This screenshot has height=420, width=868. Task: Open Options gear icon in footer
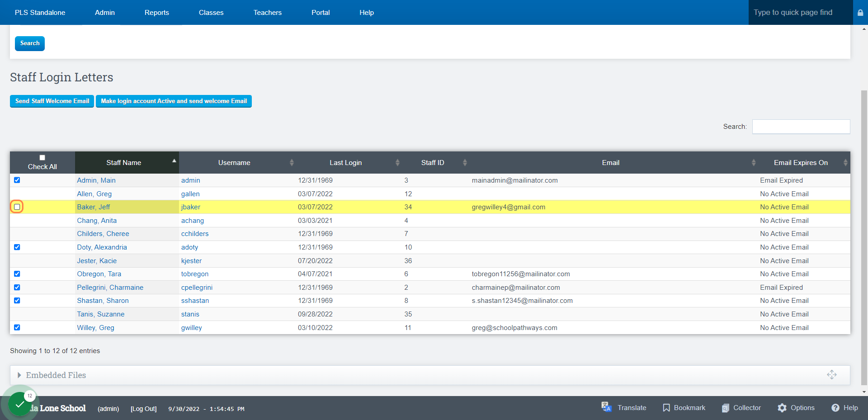[782, 408]
